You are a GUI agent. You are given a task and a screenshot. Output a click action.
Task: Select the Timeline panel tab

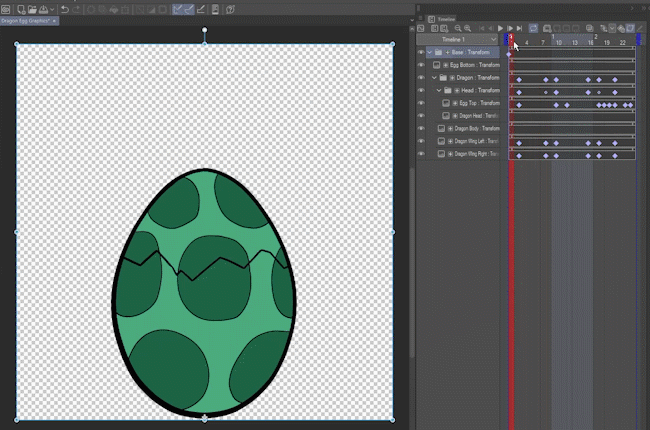[x=445, y=18]
